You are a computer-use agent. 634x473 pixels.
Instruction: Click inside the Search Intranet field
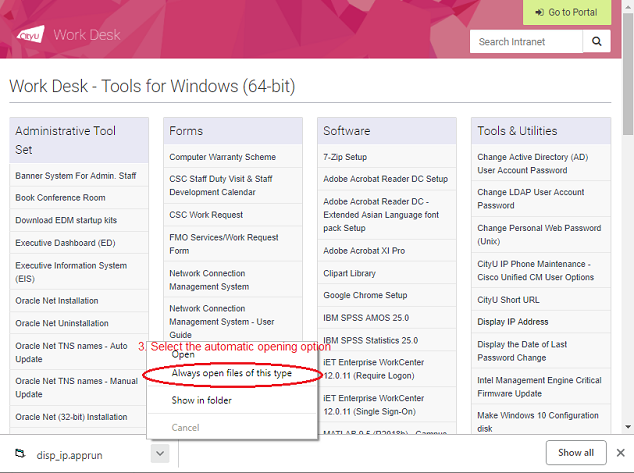pyautogui.click(x=526, y=41)
